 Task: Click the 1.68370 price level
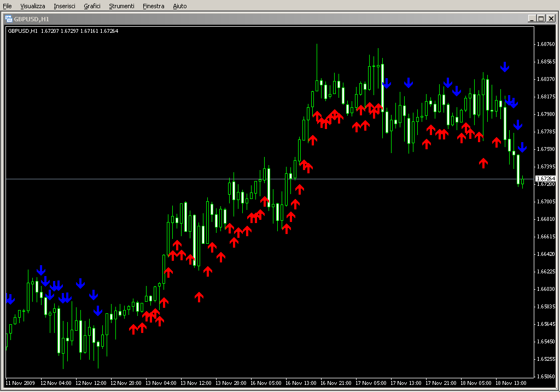(546, 79)
